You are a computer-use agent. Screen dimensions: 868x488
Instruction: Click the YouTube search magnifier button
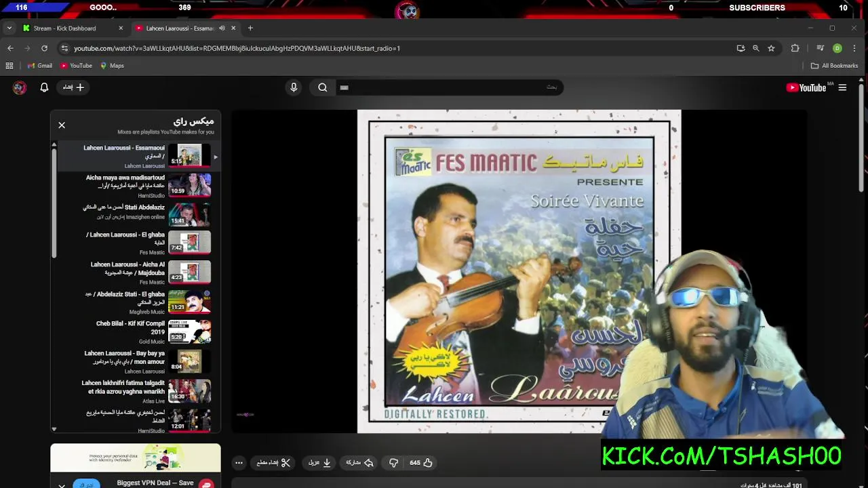[323, 87]
